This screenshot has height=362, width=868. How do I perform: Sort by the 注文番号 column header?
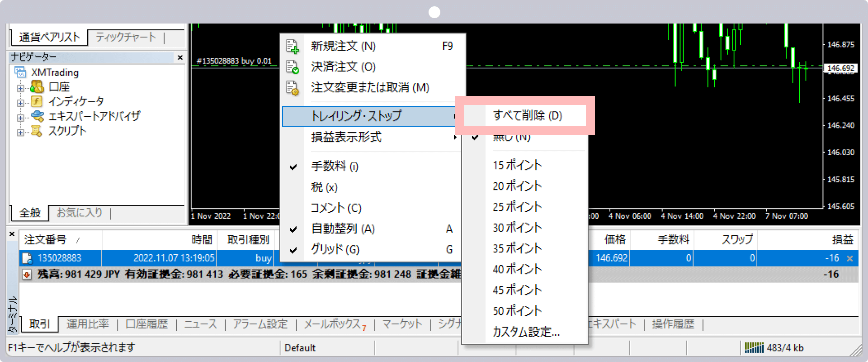click(x=61, y=240)
